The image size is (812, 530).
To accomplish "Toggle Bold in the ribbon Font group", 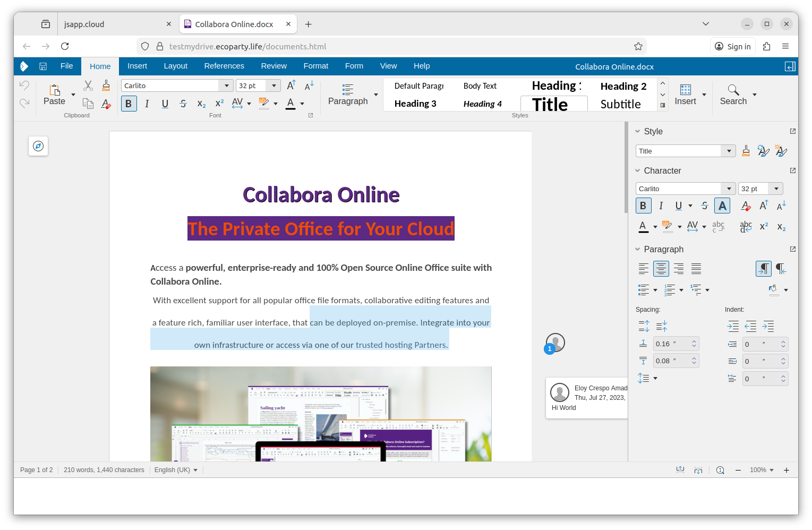I will point(129,104).
